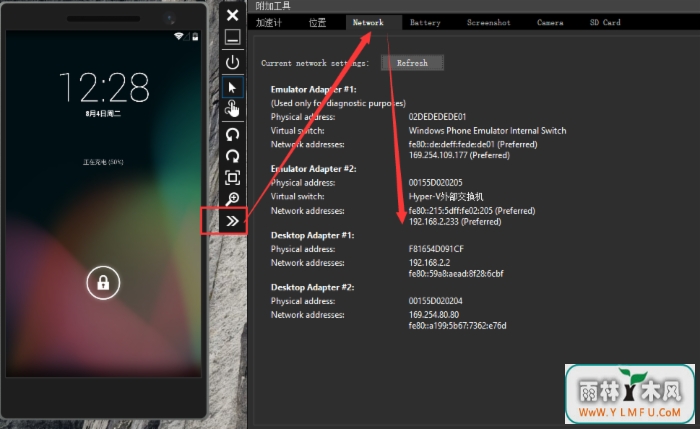Click the Network tab
Screen dimensions: 700x429
[368, 22]
